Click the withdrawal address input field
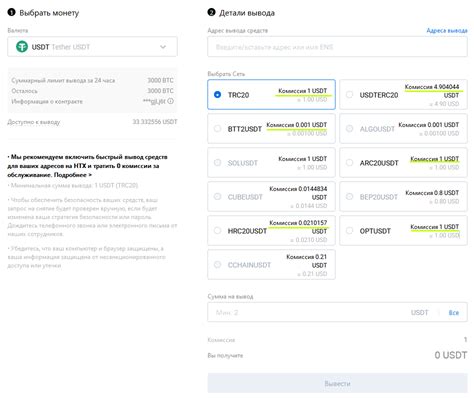This screenshot has width=474, height=398. tap(337, 47)
